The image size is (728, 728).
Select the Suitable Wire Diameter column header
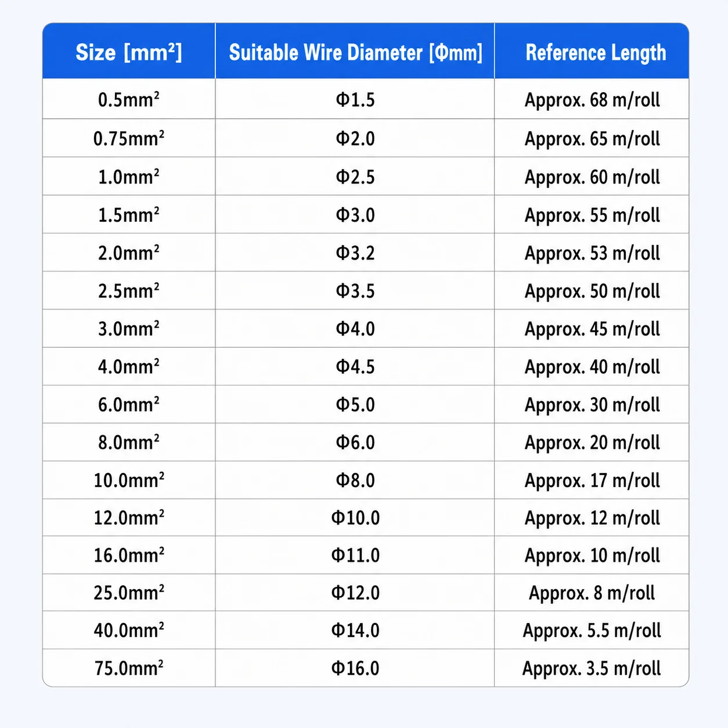(355, 51)
